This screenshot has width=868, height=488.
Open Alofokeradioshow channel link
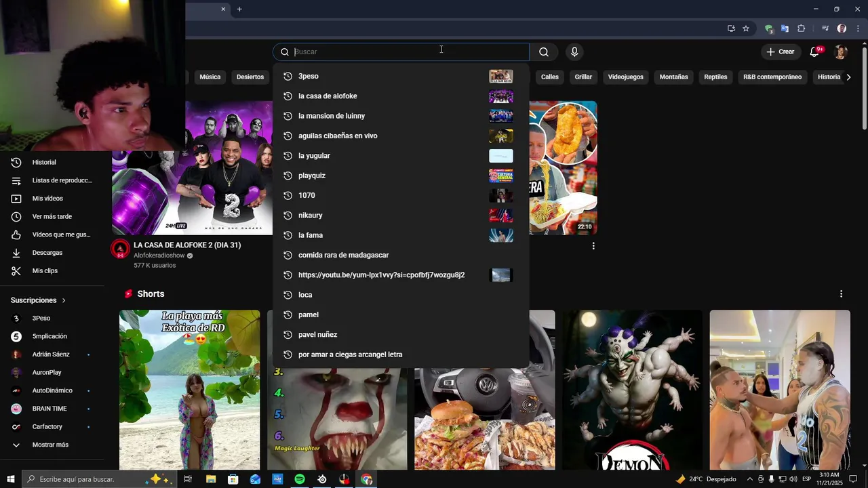pos(159,256)
